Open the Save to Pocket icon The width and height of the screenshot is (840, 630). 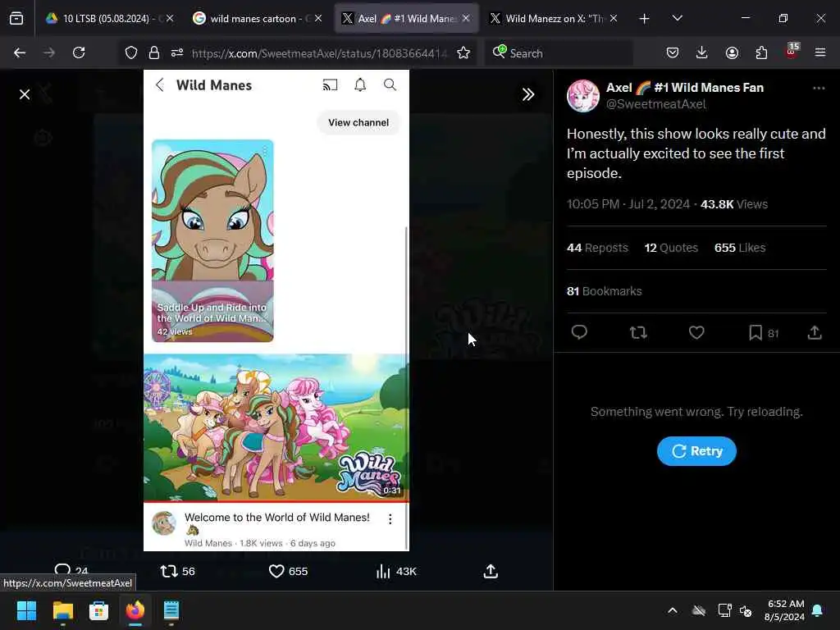click(673, 52)
